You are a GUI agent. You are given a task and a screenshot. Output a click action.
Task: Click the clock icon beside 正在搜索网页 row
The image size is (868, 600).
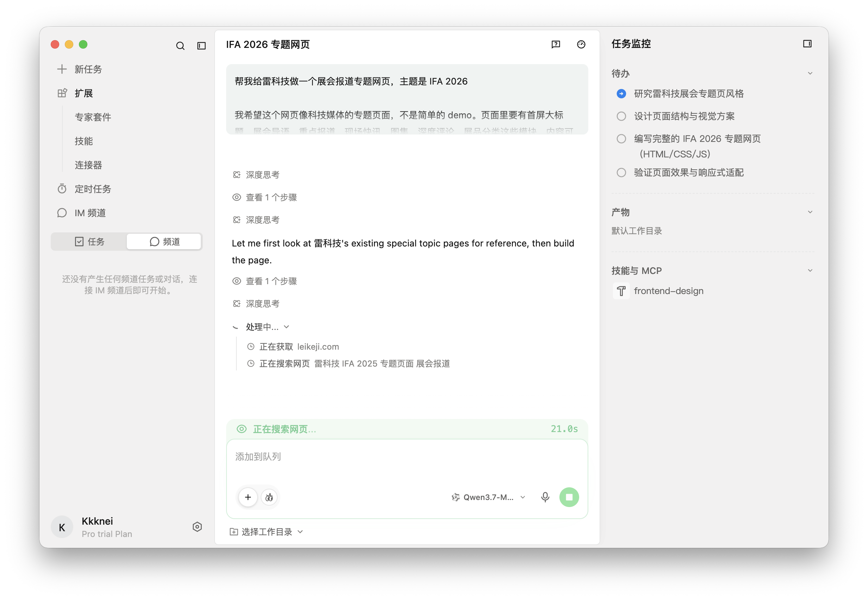click(251, 363)
